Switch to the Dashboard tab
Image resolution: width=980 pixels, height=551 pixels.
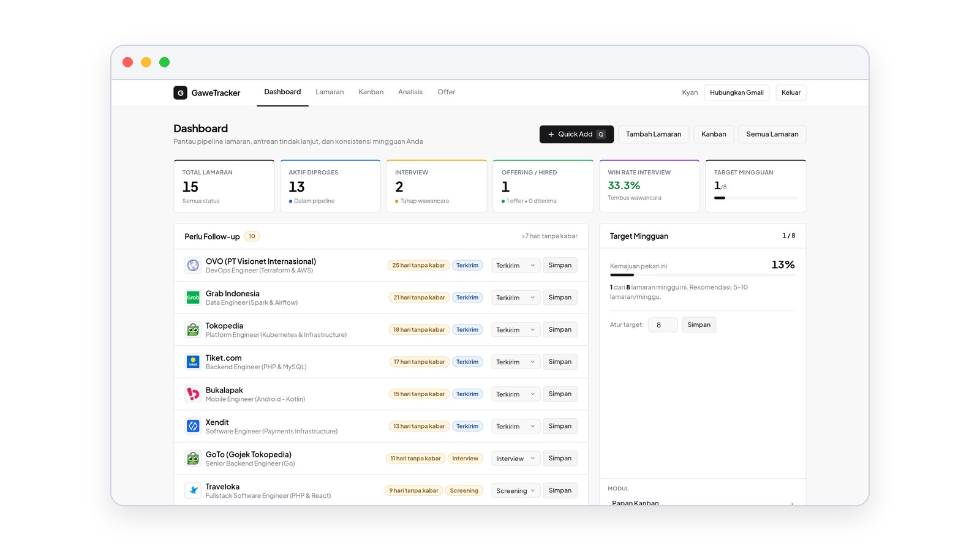tap(282, 92)
